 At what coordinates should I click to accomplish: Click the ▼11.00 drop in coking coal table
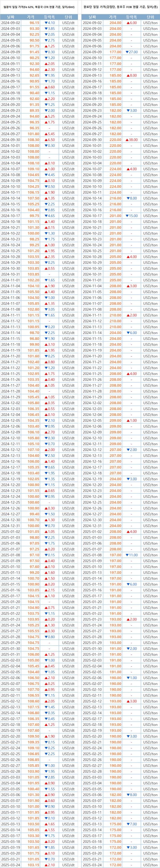131,555
